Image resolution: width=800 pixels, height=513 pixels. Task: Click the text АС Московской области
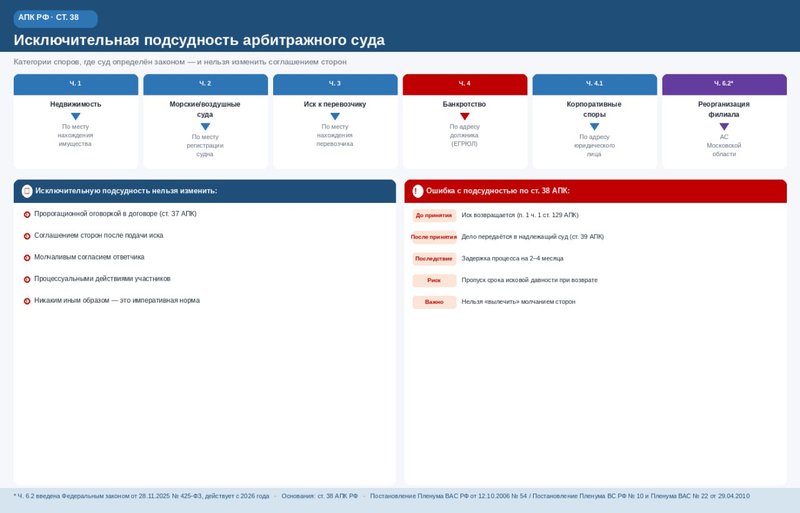coord(724,145)
